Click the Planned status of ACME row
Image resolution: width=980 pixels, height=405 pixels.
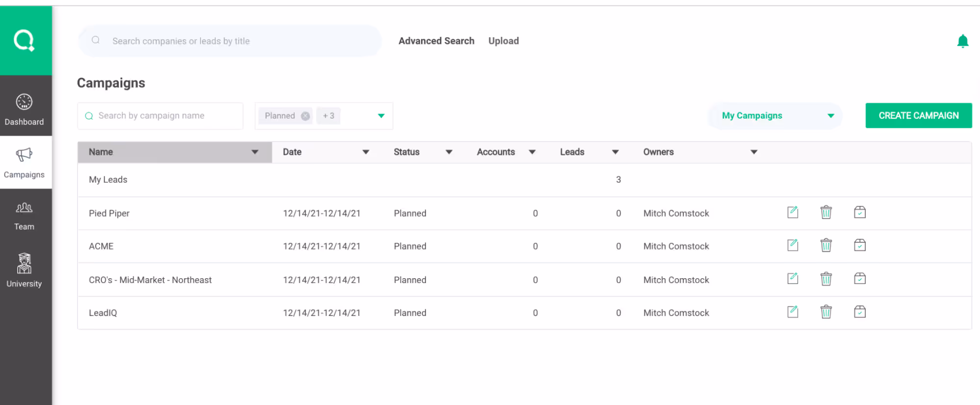point(410,246)
